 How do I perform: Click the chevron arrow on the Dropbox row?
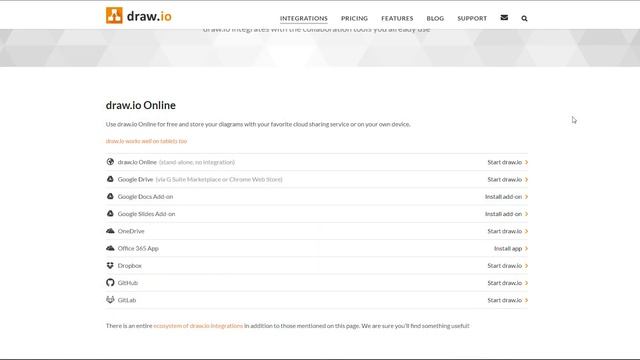(x=527, y=266)
